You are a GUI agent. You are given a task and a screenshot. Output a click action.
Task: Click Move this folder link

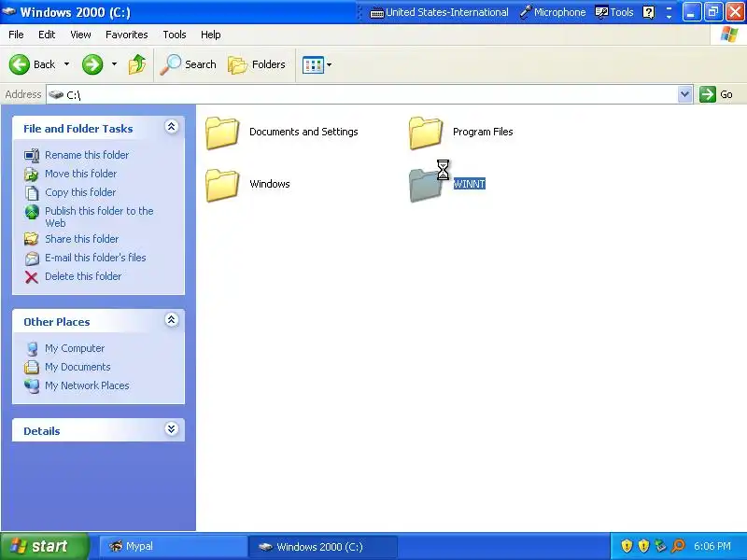[x=80, y=174]
